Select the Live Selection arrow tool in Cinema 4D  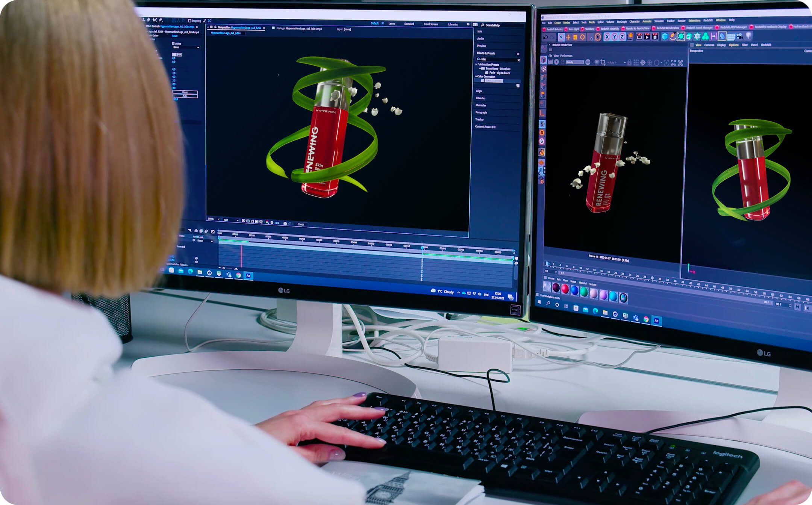(x=561, y=37)
